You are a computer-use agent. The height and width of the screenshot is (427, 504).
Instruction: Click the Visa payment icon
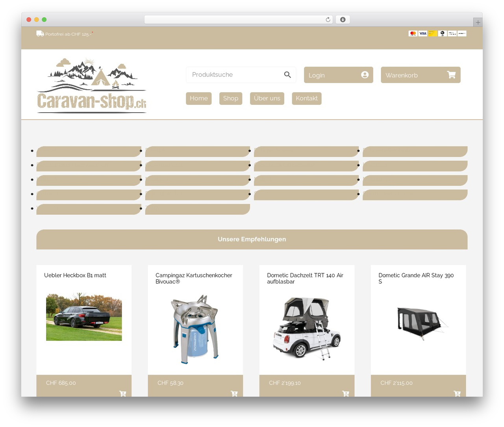click(422, 33)
